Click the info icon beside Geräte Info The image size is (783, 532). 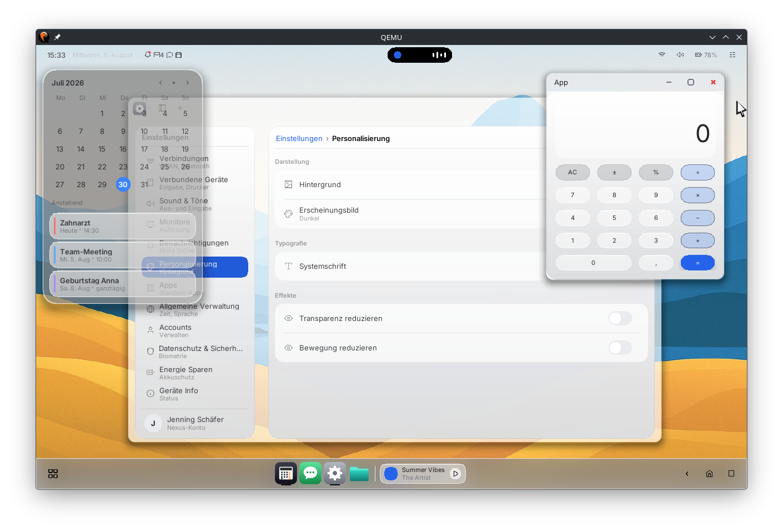pyautogui.click(x=150, y=394)
